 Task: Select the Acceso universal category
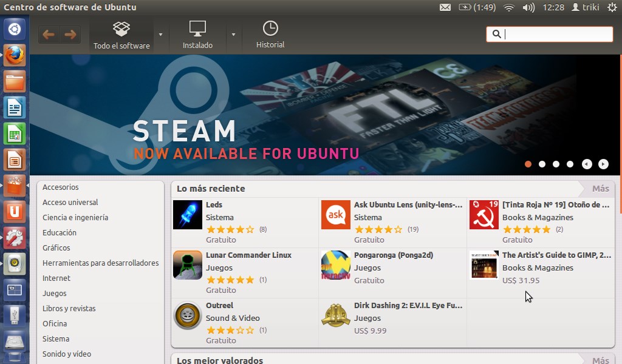click(70, 202)
